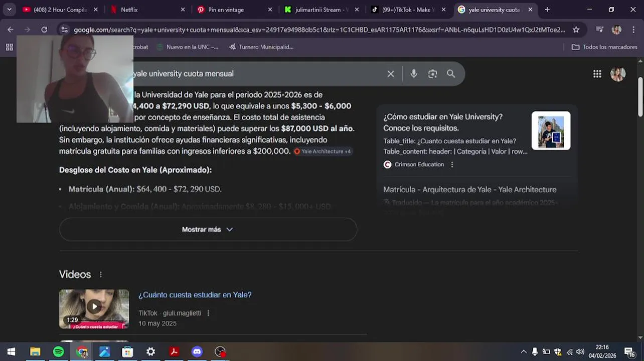Open Microsoft Store from the taskbar

tap(127, 352)
